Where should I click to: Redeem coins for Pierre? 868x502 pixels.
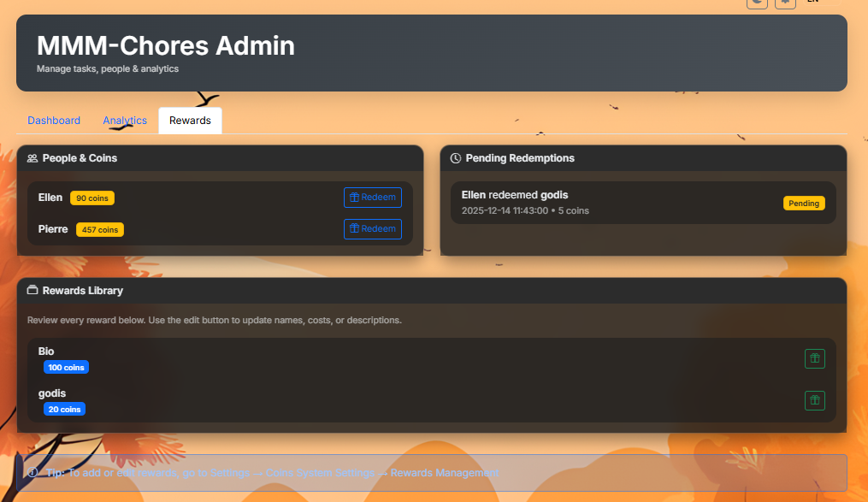372,229
